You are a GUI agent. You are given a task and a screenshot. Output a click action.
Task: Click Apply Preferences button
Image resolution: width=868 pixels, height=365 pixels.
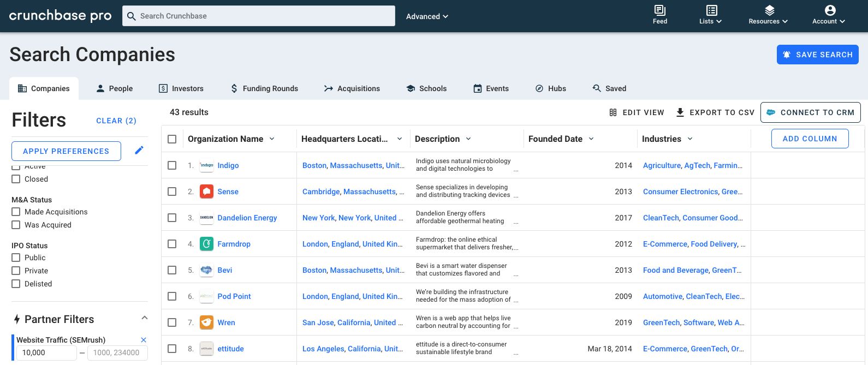[66, 151]
